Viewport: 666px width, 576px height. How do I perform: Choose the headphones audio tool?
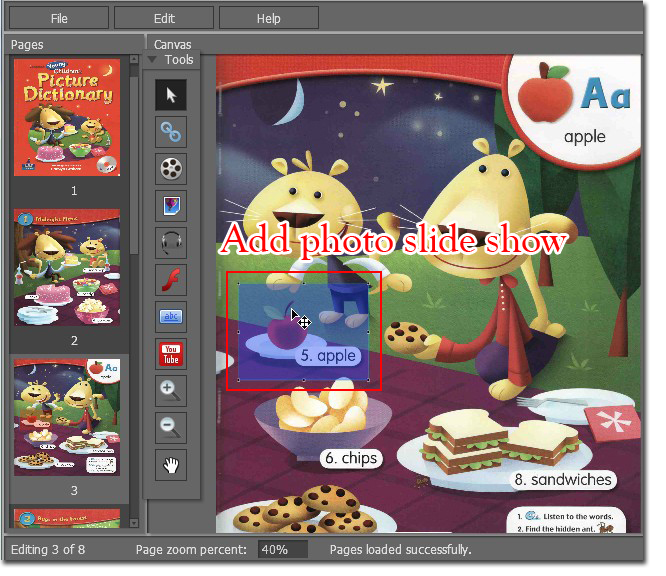171,243
